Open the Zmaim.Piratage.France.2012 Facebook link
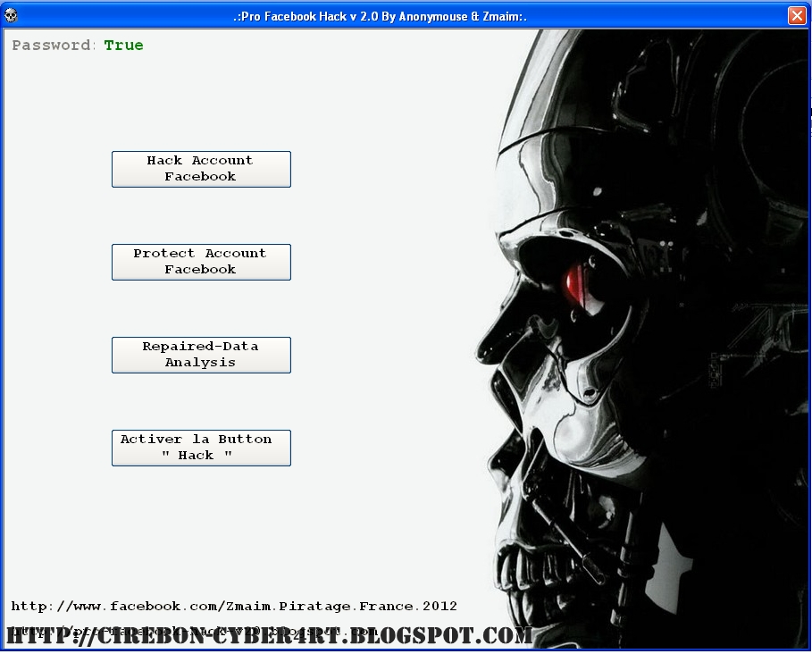The height and width of the screenshot is (654, 812). click(x=234, y=606)
